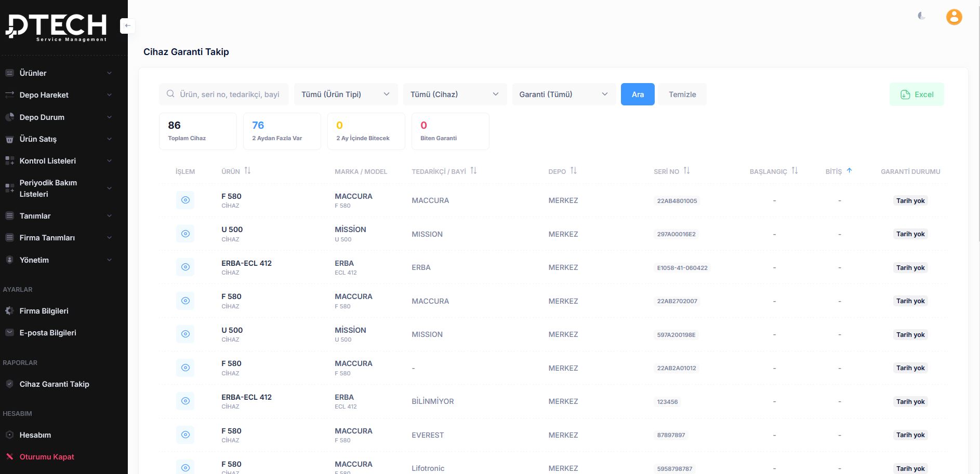980x474 pixels.
Task: Click the Ürünler sidebar icon
Action: (9, 73)
